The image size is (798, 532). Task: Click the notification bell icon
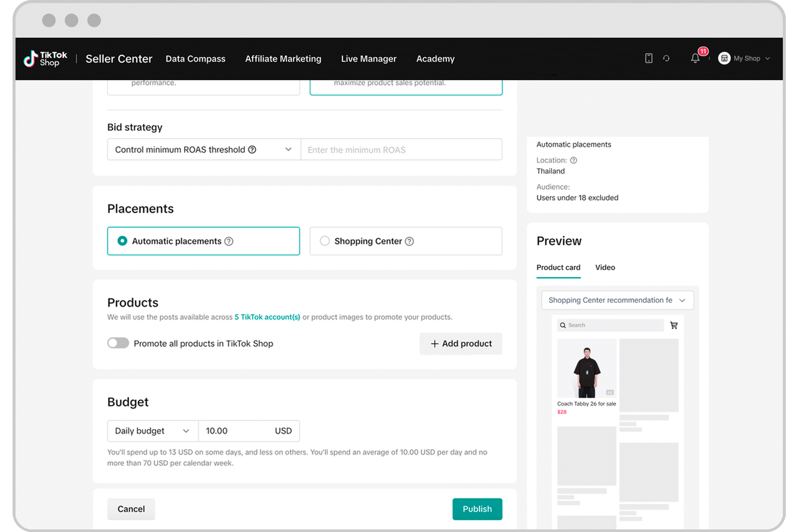(x=695, y=58)
